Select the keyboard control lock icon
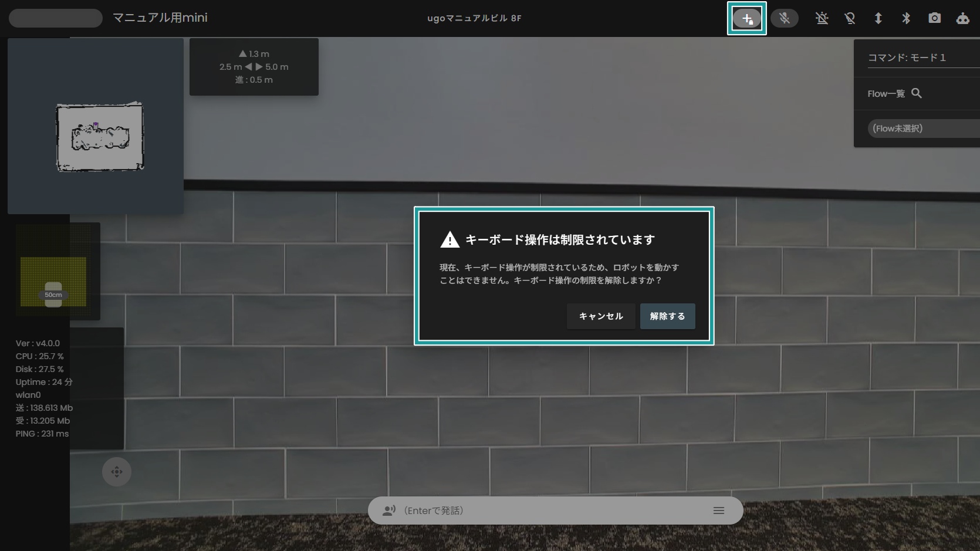The height and width of the screenshot is (551, 980). point(746,18)
